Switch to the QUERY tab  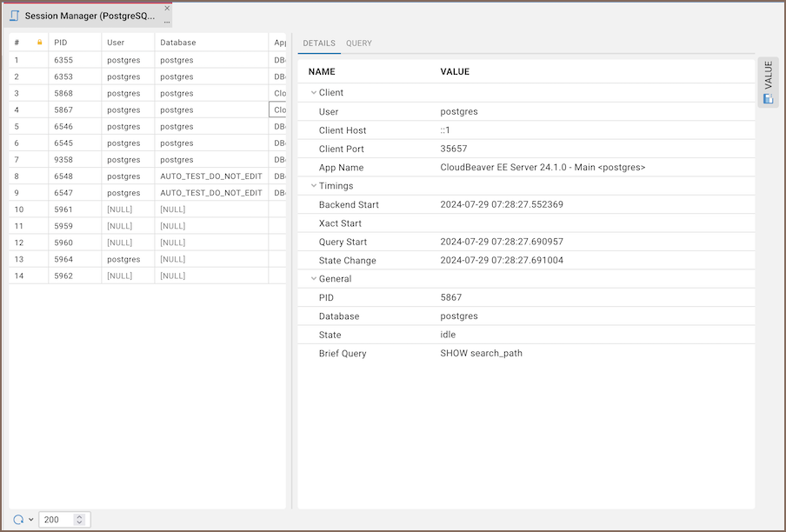[358, 43]
